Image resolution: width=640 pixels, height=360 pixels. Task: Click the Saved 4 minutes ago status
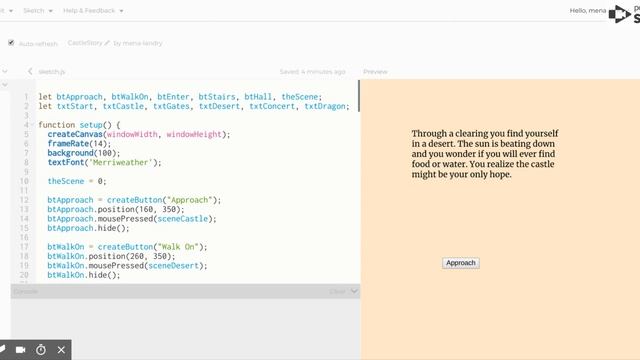(x=312, y=72)
